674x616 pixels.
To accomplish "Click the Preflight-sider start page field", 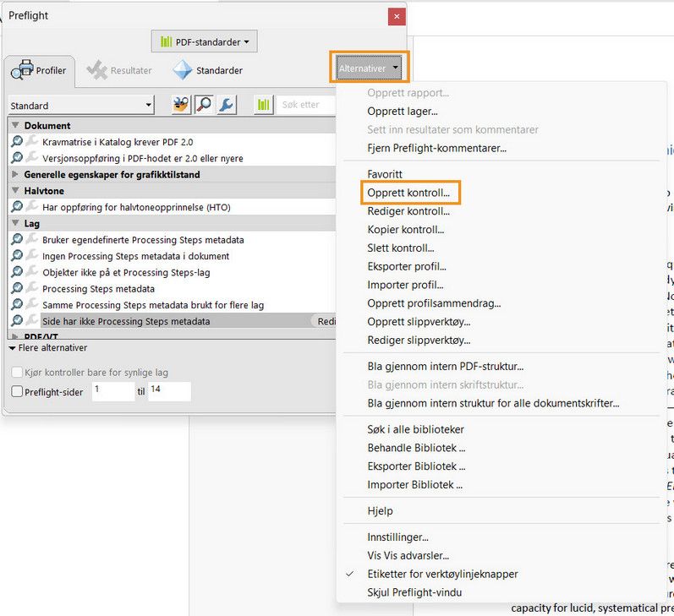I will pos(113,391).
